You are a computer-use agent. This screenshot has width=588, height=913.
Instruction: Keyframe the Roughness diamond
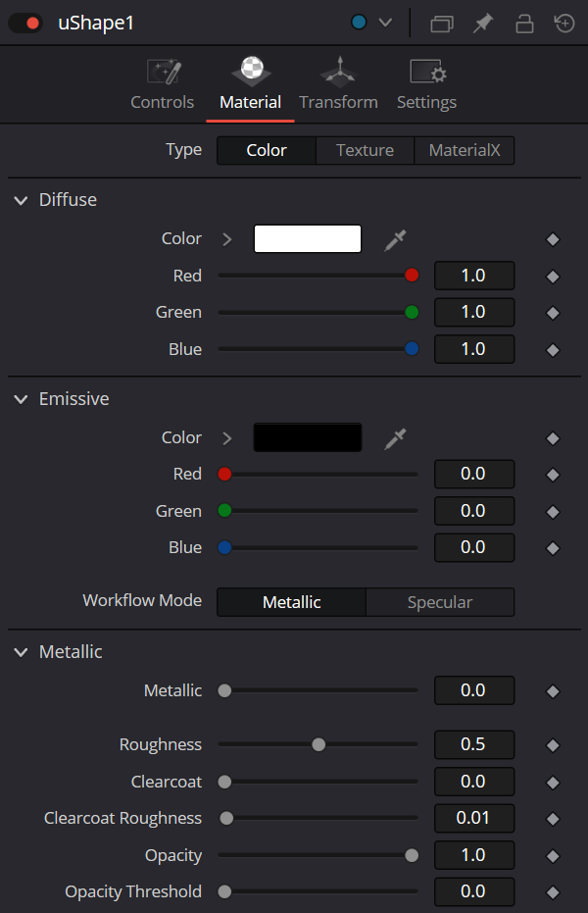[553, 745]
